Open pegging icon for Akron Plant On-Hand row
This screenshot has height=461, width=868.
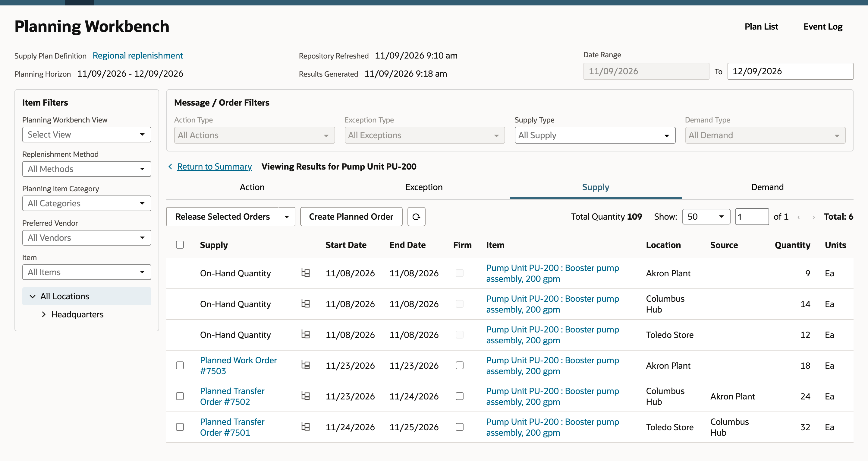click(x=306, y=273)
